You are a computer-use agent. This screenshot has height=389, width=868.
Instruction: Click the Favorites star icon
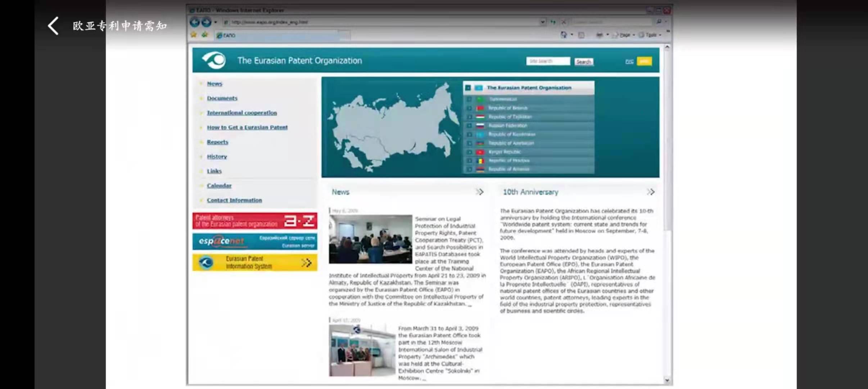(194, 35)
